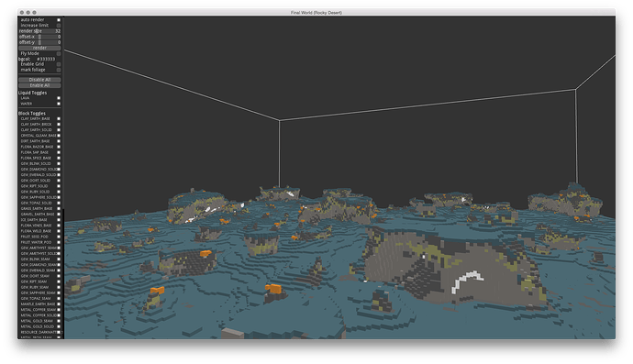Toggle the MANTLE_EARTH_BASE block checkbox
The height and width of the screenshot is (364, 633).
tap(59, 303)
